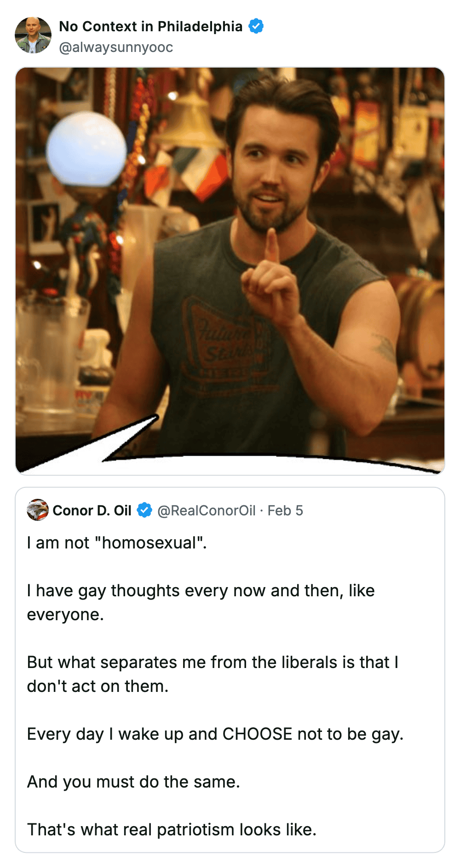Open the "Feb 5" timestamp
Viewport: 460px width, 868px height.
tap(285, 510)
